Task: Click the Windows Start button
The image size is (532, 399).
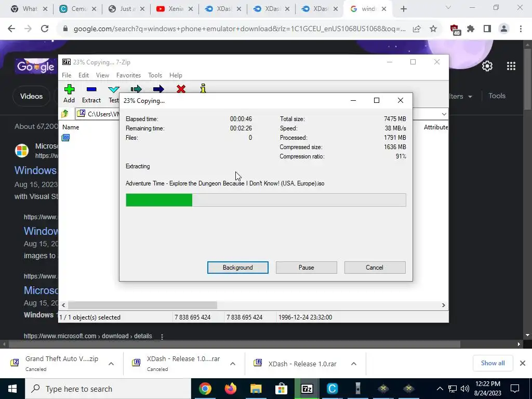Action: (x=12, y=389)
